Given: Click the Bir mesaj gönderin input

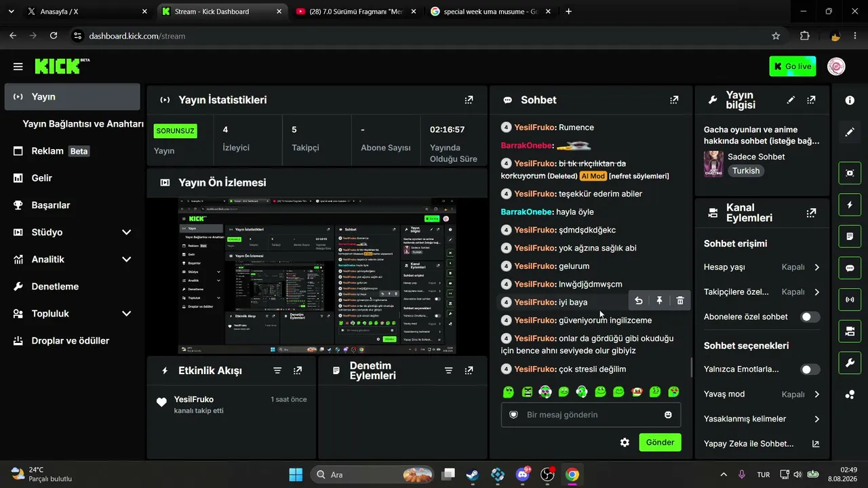Looking at the screenshot, I should pyautogui.click(x=591, y=415).
